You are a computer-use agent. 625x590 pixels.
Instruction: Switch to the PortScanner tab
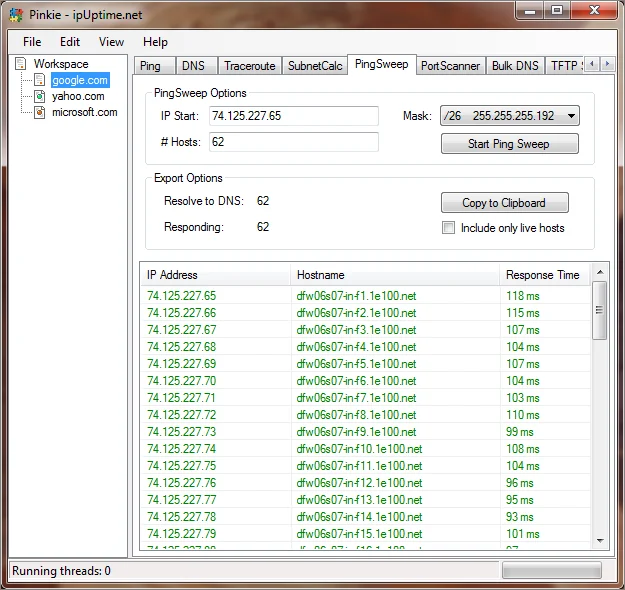450,66
